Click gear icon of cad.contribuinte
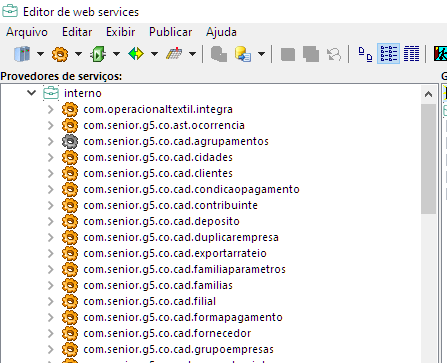The height and width of the screenshot is (363, 447). click(70, 205)
